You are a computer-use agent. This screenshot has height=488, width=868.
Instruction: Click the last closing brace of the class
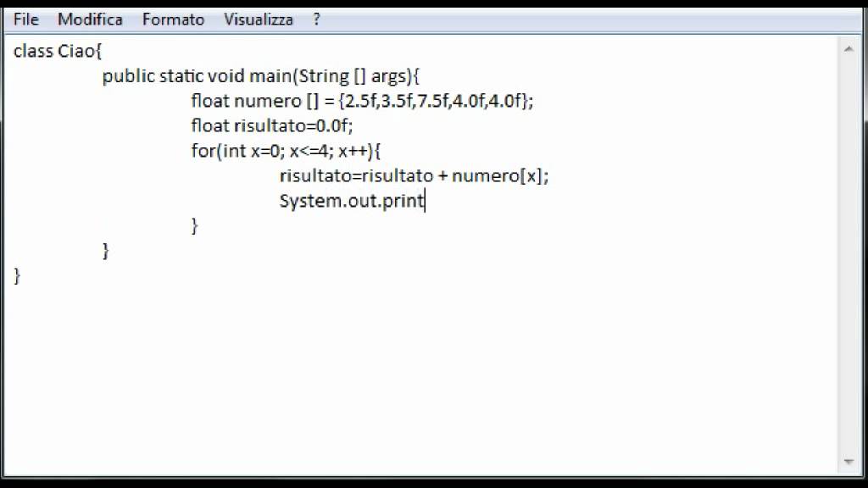tap(17, 276)
